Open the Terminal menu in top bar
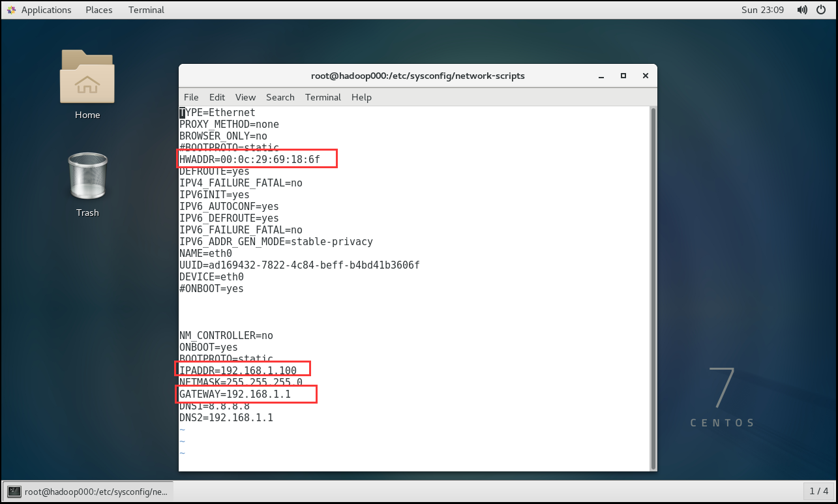838x504 pixels. click(x=146, y=10)
